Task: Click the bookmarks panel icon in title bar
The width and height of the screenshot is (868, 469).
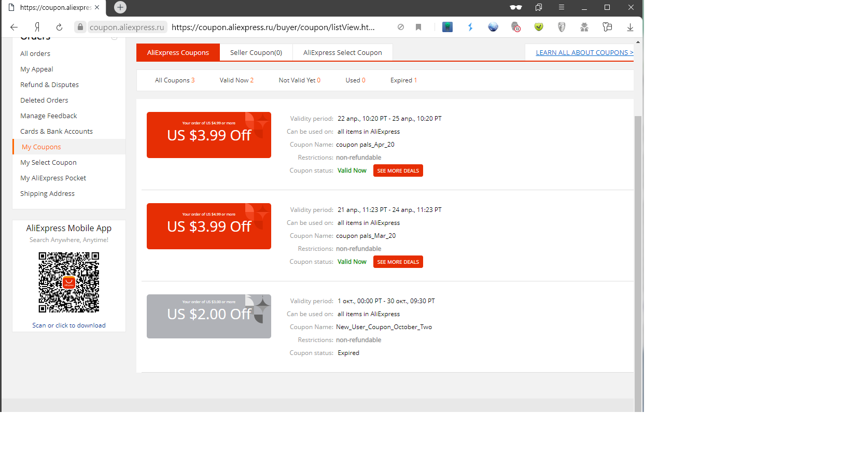Action: tap(539, 7)
